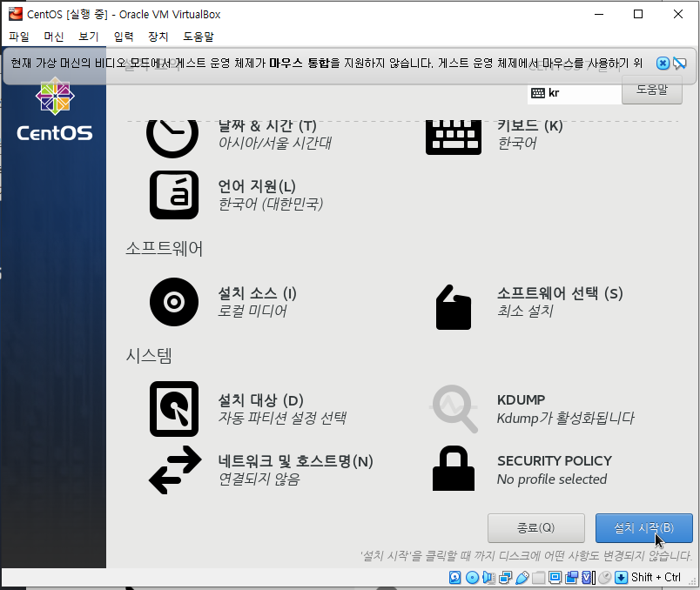The image size is (700, 590).
Task: Open the 장치 menu
Action: pyautogui.click(x=158, y=37)
